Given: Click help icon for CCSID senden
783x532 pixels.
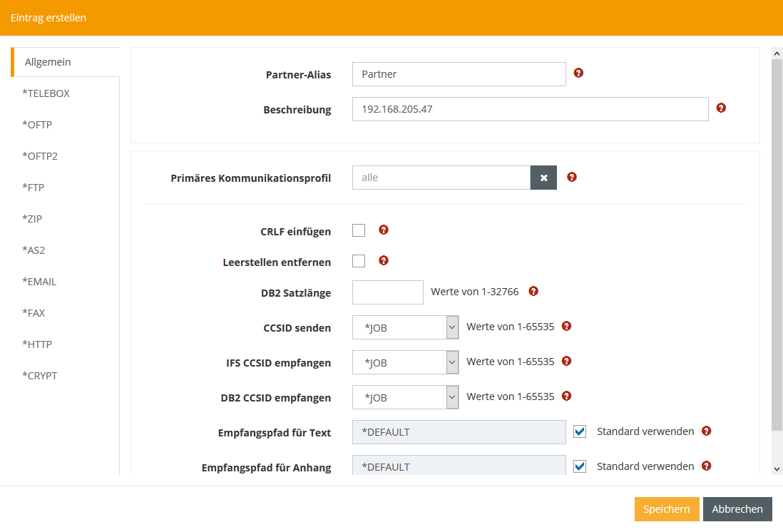Looking at the screenshot, I should point(567,326).
